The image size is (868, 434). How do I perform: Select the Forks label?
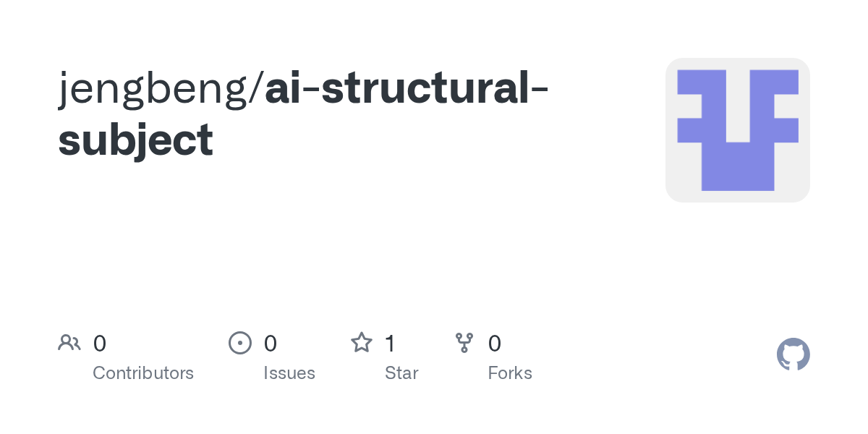coord(510,373)
